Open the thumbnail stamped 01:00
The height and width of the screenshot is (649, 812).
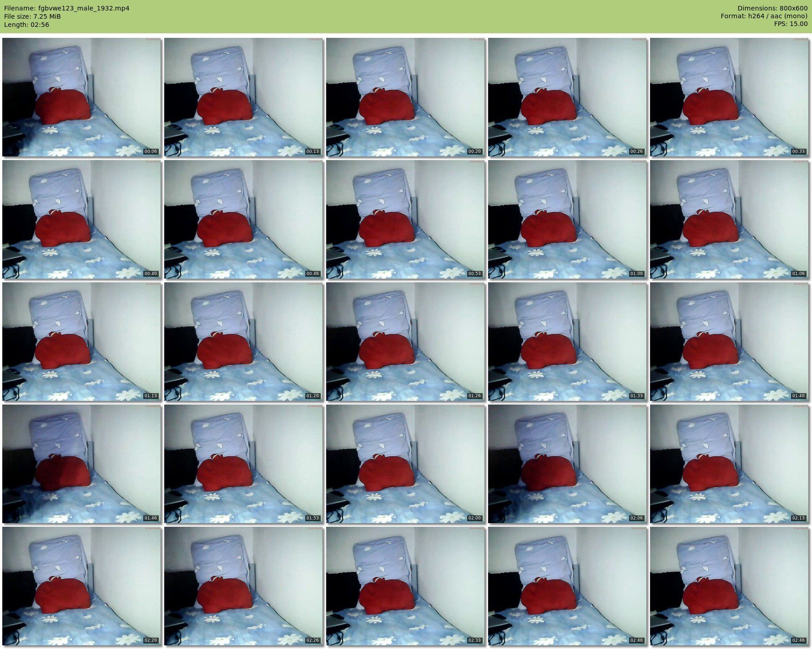(567, 219)
